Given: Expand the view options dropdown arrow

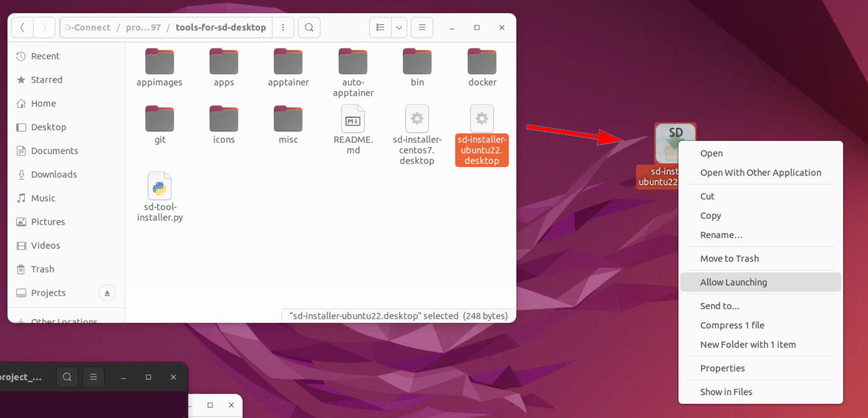Looking at the screenshot, I should point(399,28).
